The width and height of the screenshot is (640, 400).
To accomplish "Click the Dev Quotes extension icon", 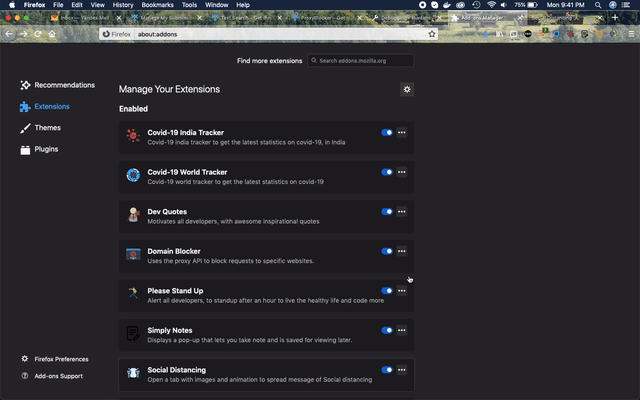I will coord(133,215).
